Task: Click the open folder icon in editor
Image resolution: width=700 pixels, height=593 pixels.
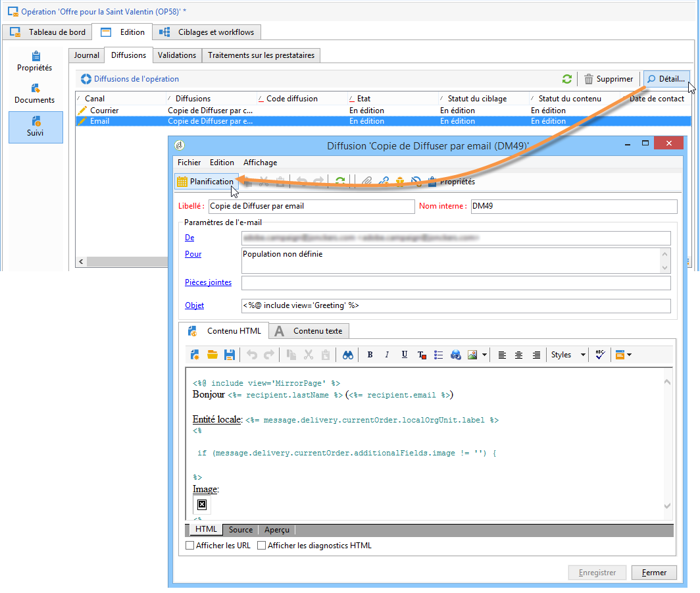Action: pyautogui.click(x=213, y=355)
